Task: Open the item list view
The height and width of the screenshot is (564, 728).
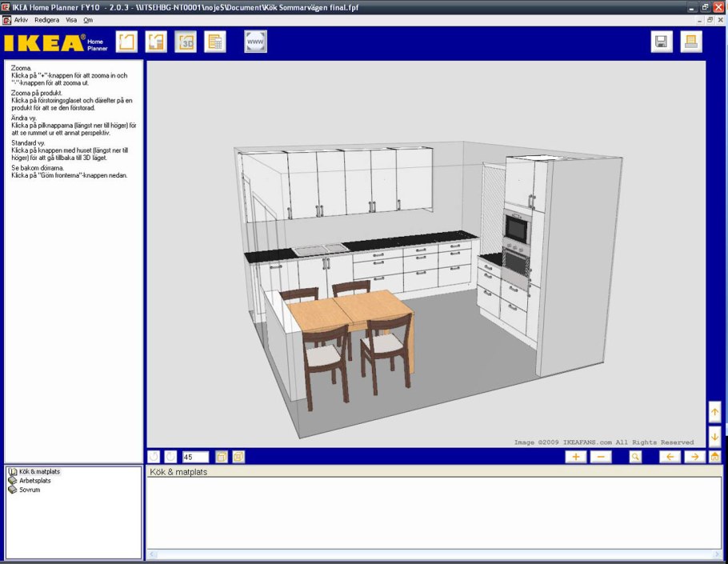Action: point(215,42)
